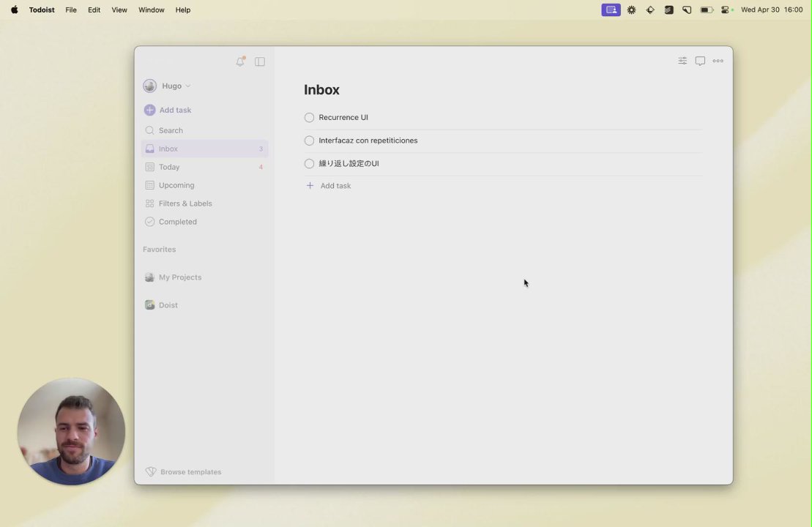Click the Upcoming calendar icon
This screenshot has width=812, height=527.
pyautogui.click(x=149, y=185)
